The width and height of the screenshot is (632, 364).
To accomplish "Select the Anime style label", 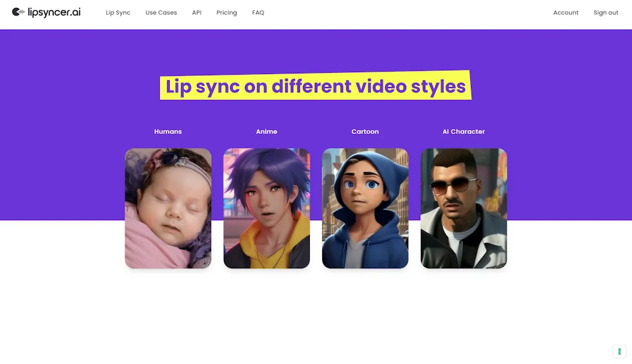I will [x=267, y=131].
